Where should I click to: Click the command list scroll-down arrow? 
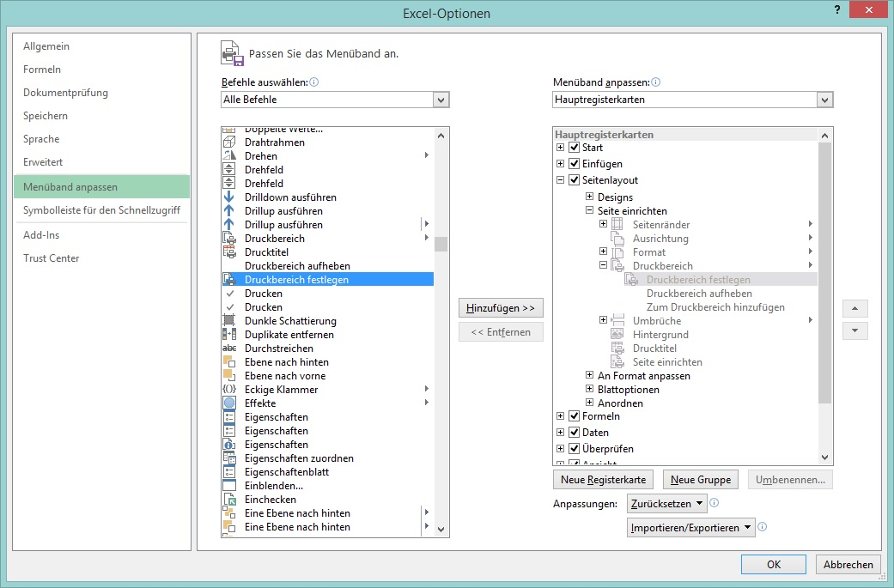pos(441,530)
